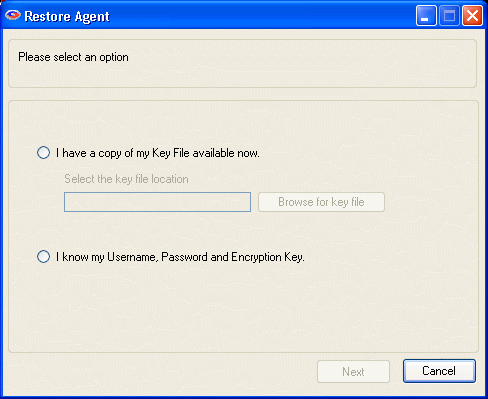
Task: Click empty space right of Browse for key file
Action: (x=430, y=202)
